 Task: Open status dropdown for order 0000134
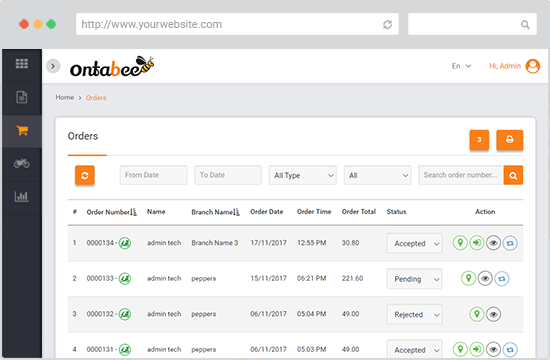414,243
